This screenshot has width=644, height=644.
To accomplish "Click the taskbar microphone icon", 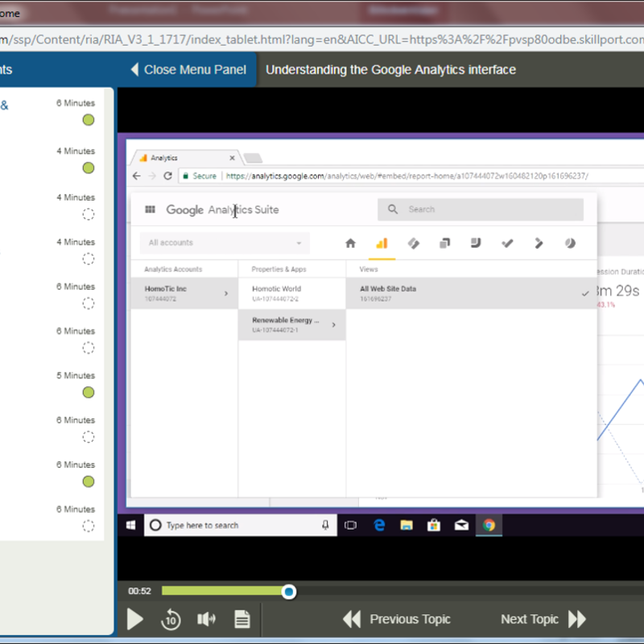I will click(325, 526).
